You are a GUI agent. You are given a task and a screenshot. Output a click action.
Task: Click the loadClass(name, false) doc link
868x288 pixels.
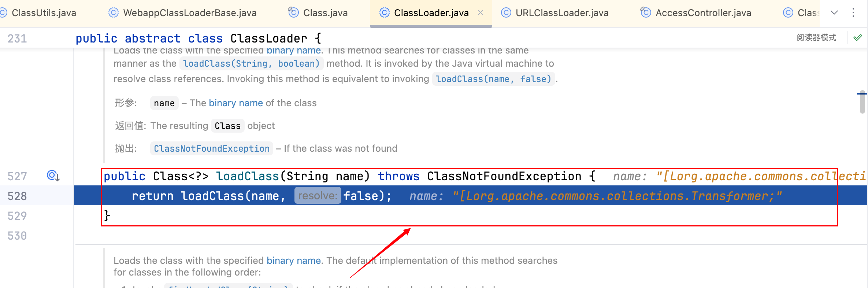click(x=493, y=79)
